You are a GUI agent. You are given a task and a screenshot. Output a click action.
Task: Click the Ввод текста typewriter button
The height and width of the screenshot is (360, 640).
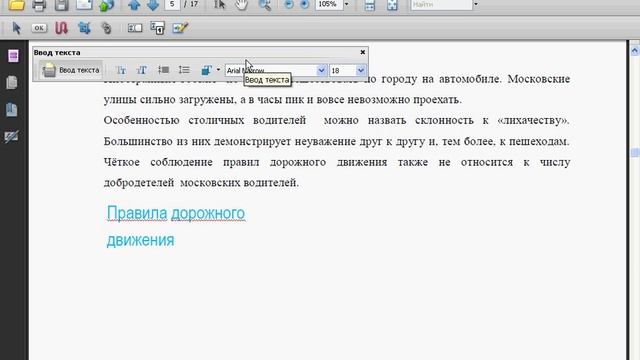tap(71, 70)
